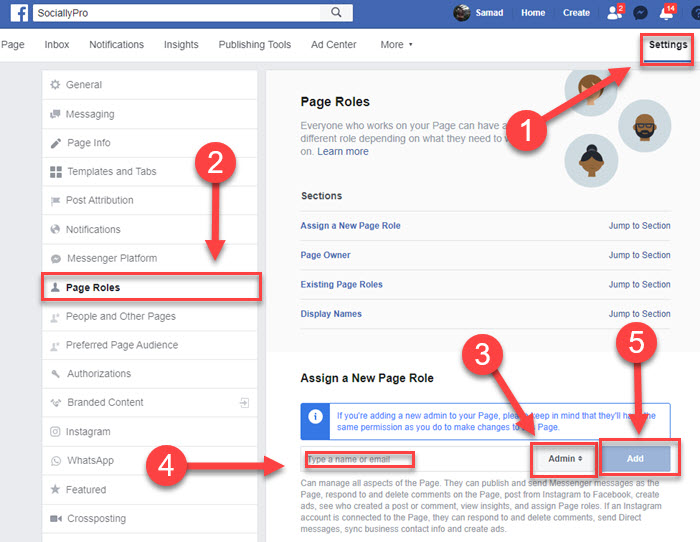Select General in settings sidebar

coord(150,85)
